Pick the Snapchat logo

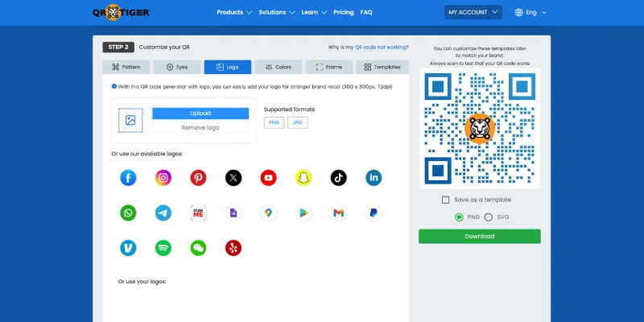[303, 178]
